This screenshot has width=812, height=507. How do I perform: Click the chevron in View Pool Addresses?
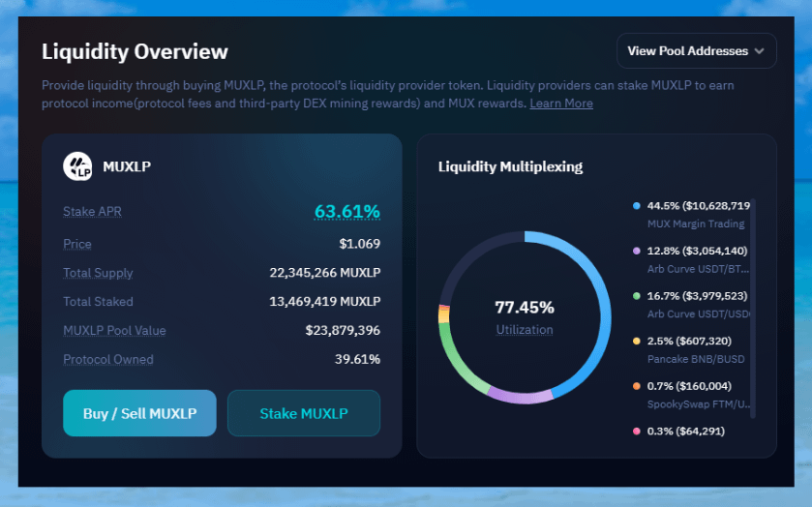[x=760, y=51]
